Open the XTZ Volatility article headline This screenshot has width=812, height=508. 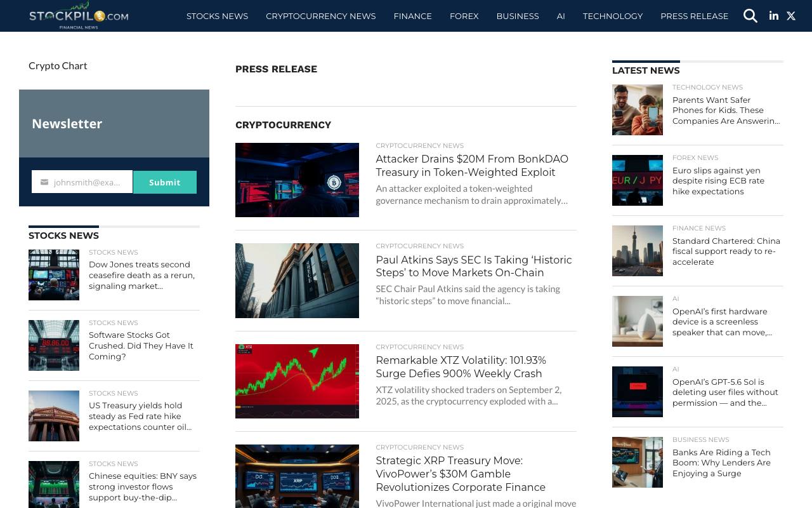461,367
